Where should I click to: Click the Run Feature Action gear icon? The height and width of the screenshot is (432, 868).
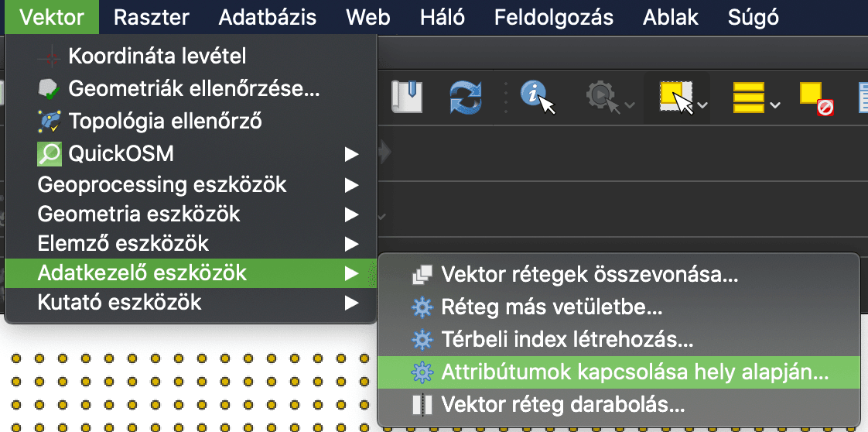pos(600,96)
